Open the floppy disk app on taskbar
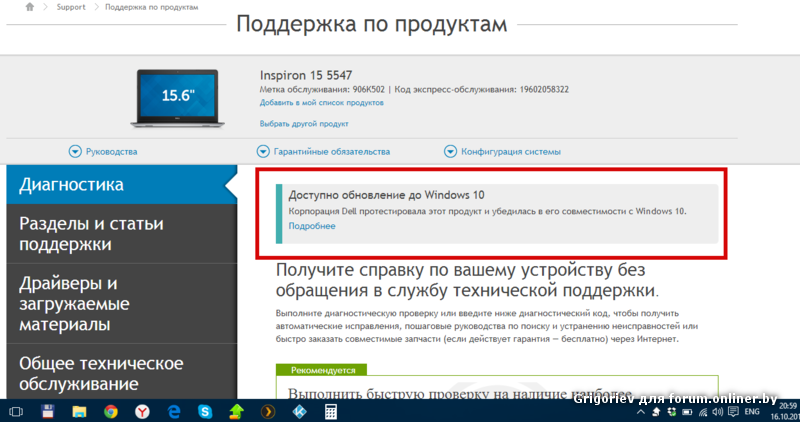This screenshot has width=800, height=422. (48, 411)
